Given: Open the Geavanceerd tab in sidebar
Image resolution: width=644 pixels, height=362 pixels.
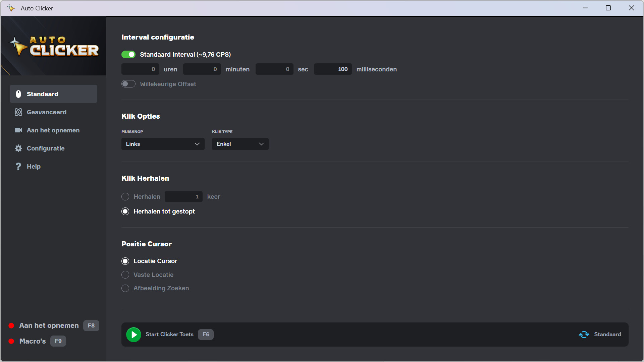Looking at the screenshot, I should [x=47, y=112].
